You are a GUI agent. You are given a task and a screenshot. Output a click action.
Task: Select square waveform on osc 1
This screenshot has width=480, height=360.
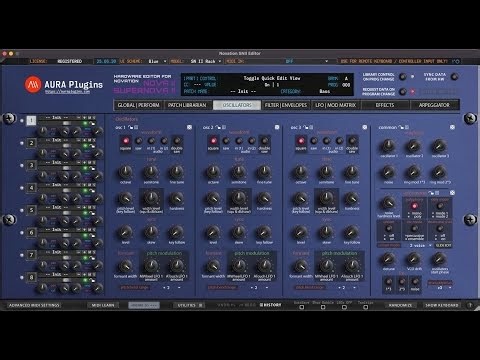point(126,141)
